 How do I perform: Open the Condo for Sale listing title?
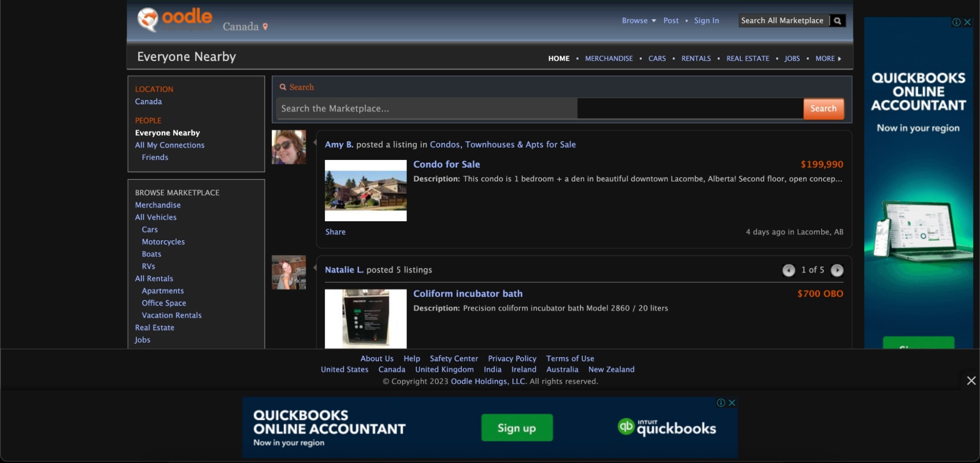pyautogui.click(x=447, y=164)
